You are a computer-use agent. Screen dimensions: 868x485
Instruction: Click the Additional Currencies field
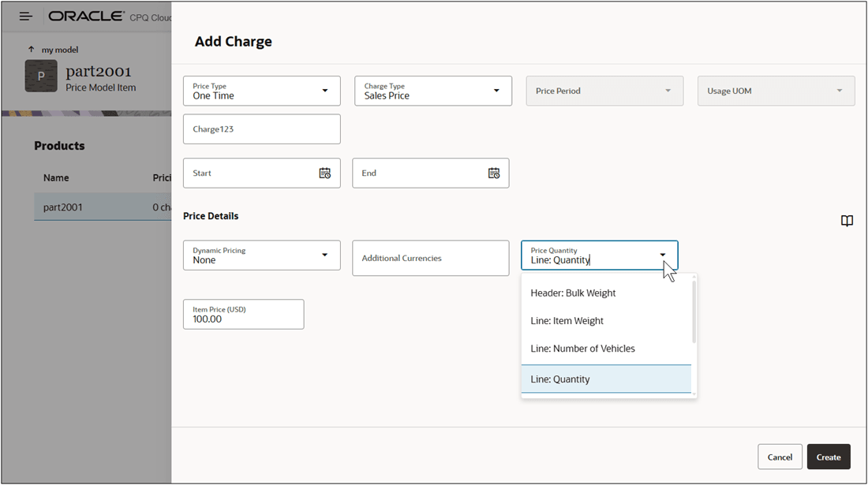430,259
